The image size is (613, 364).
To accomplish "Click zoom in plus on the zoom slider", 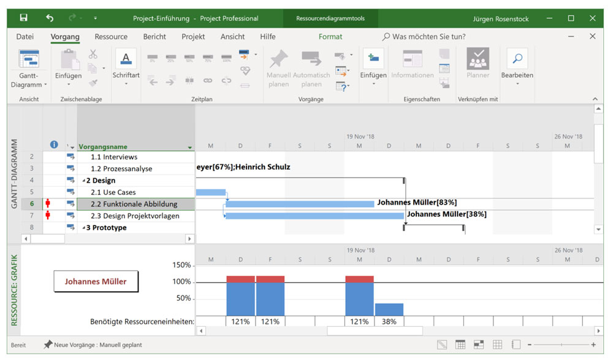I will 593,344.
